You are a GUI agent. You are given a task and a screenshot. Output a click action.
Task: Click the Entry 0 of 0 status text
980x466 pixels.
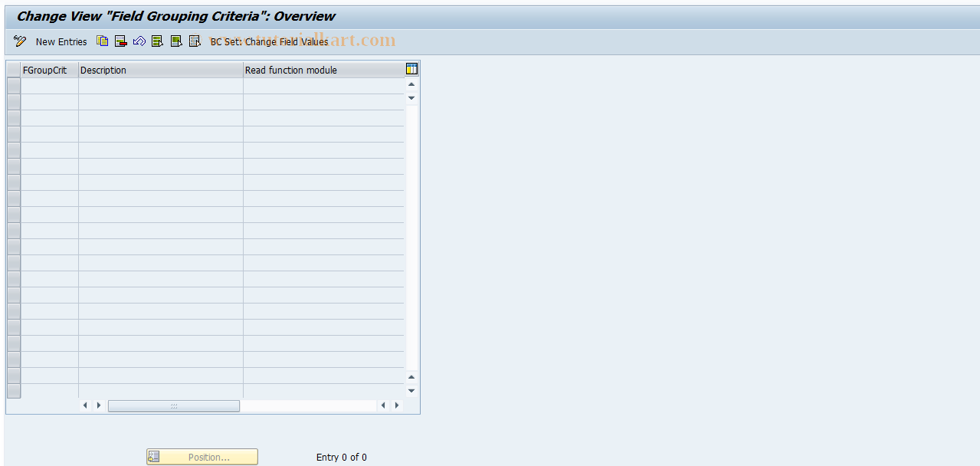342,458
